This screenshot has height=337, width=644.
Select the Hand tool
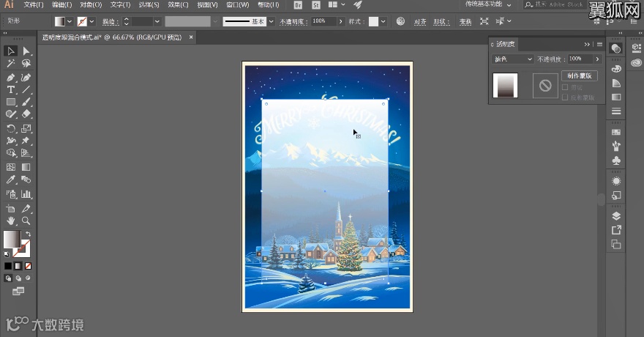(11, 221)
